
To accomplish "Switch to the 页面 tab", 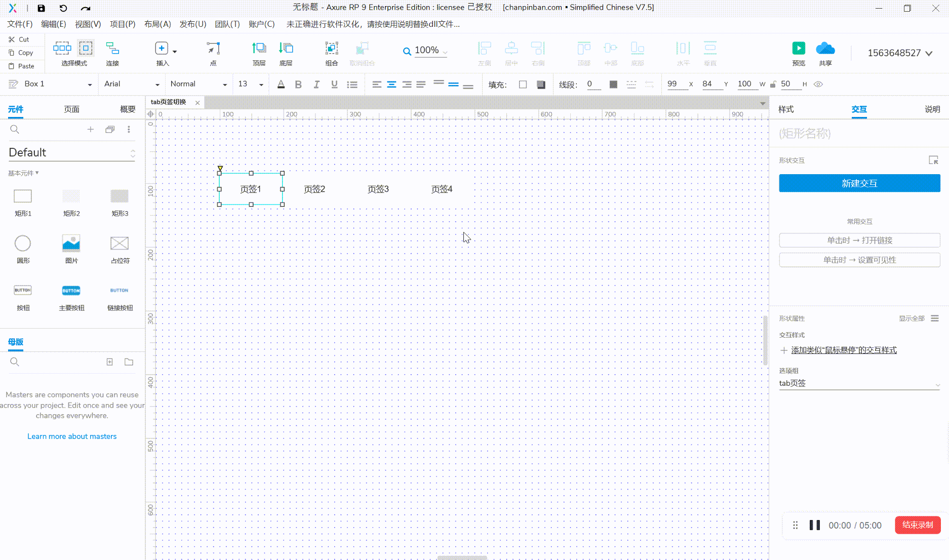I will click(72, 109).
